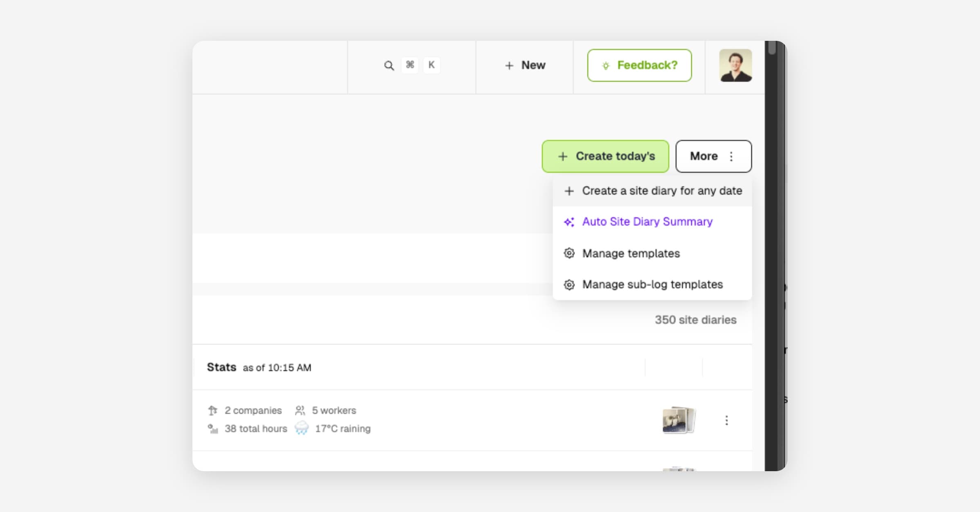
Task: Click the hours chart icon beside 38 total hours
Action: point(213,429)
